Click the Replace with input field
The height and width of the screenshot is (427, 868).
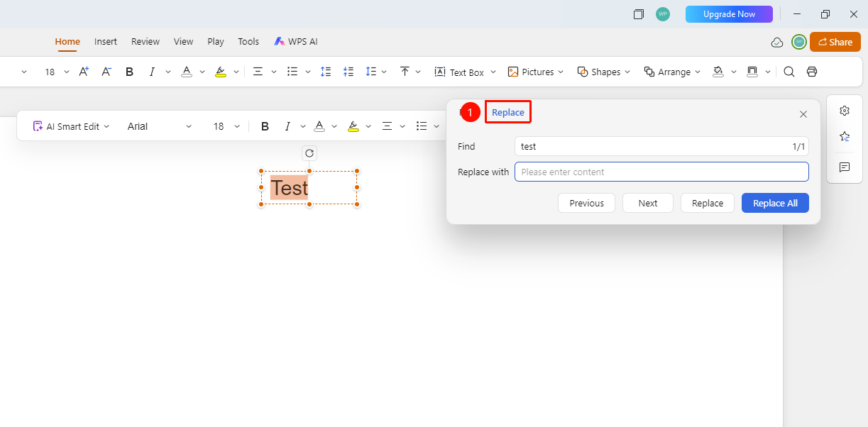661,172
